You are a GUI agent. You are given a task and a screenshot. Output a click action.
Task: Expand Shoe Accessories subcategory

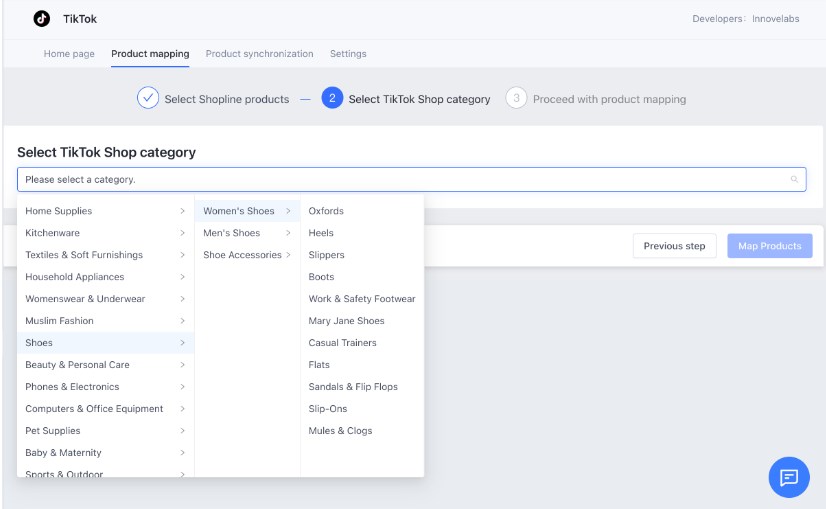coord(247,255)
